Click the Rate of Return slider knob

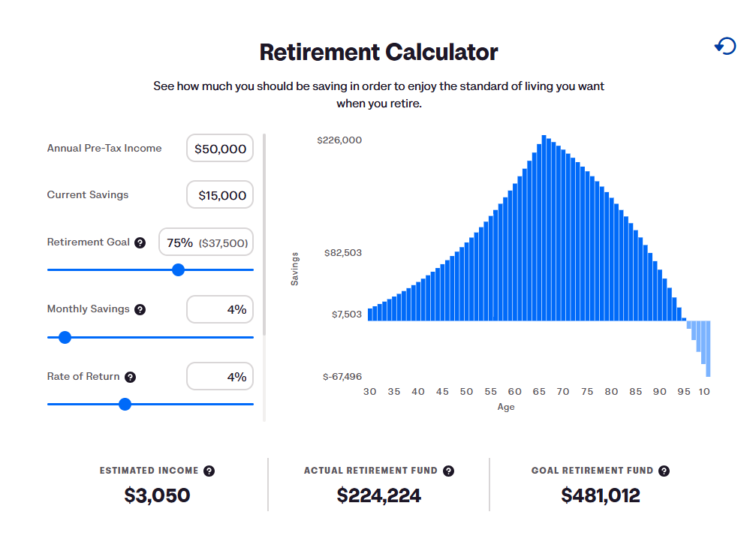tap(125, 404)
